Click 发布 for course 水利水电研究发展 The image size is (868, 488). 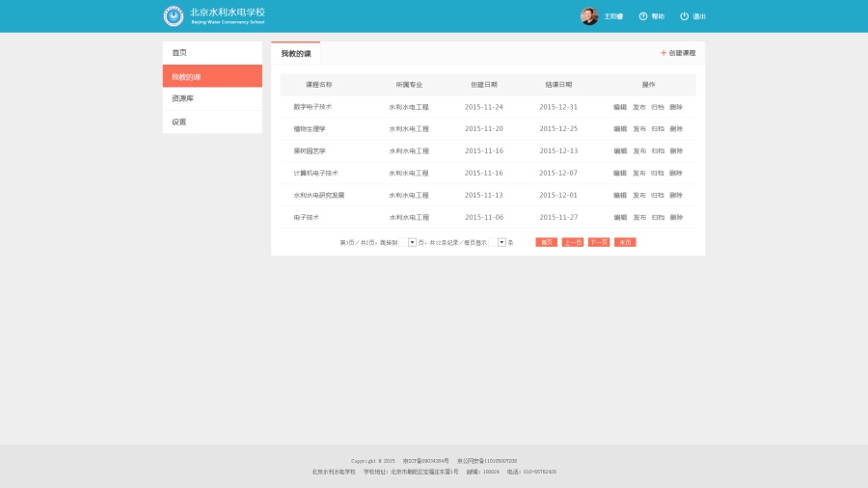click(639, 195)
